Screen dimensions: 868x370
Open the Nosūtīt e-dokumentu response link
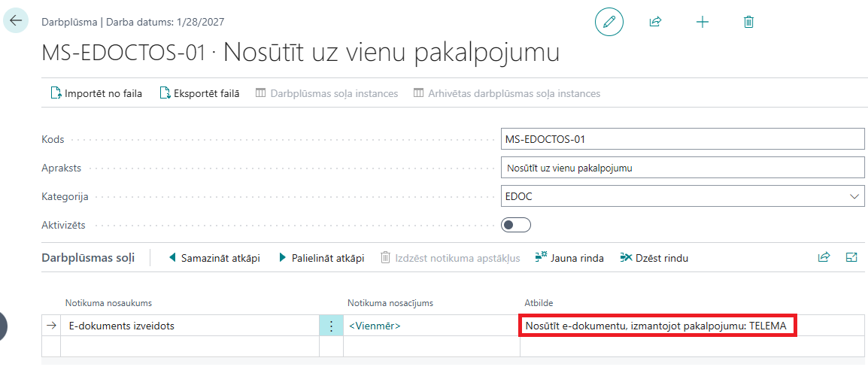(x=657, y=326)
